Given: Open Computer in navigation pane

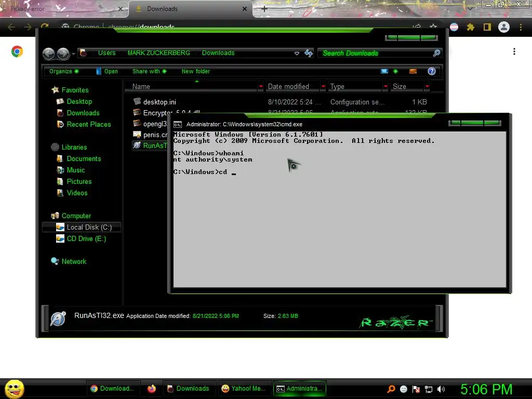Looking at the screenshot, I should (76, 216).
